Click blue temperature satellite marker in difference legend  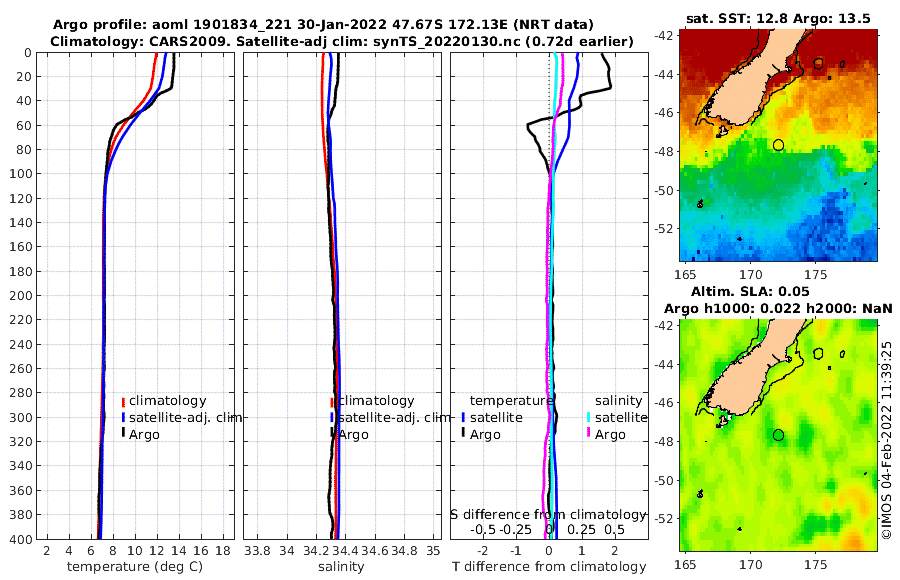(463, 417)
